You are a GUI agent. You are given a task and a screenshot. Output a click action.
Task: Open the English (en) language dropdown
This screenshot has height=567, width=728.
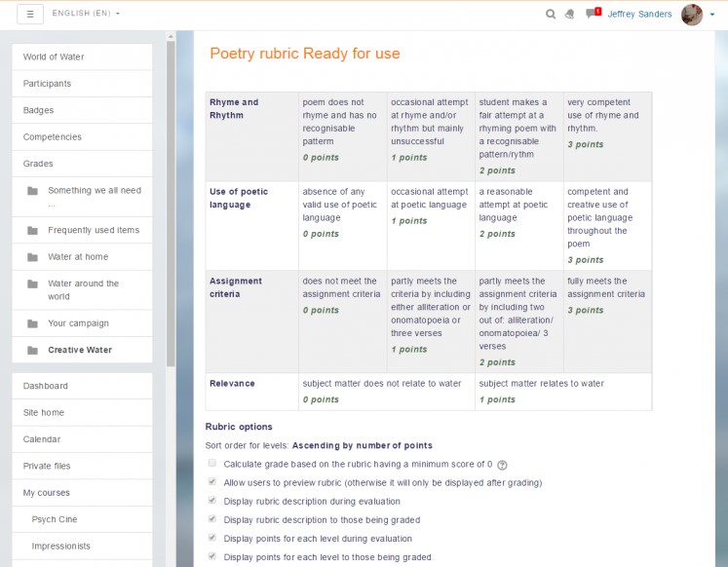(x=86, y=14)
